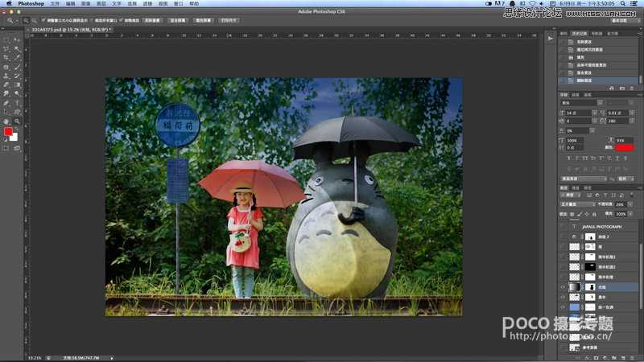The height and width of the screenshot is (362, 644).
Task: Select the Path Selection tool
Action: (6, 112)
